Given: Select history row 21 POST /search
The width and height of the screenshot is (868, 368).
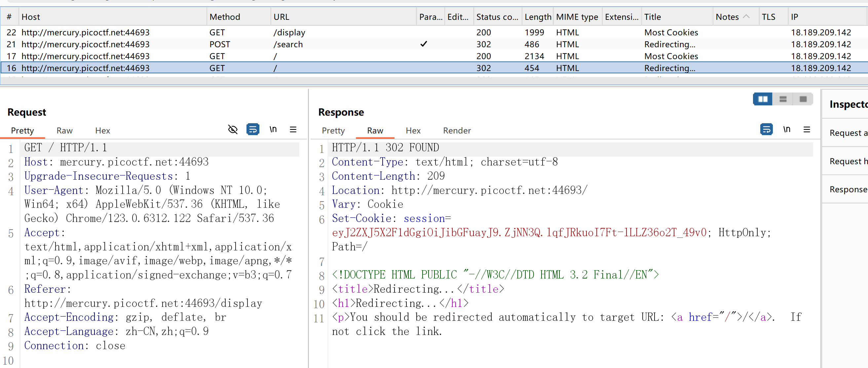Looking at the screenshot, I should [x=434, y=44].
